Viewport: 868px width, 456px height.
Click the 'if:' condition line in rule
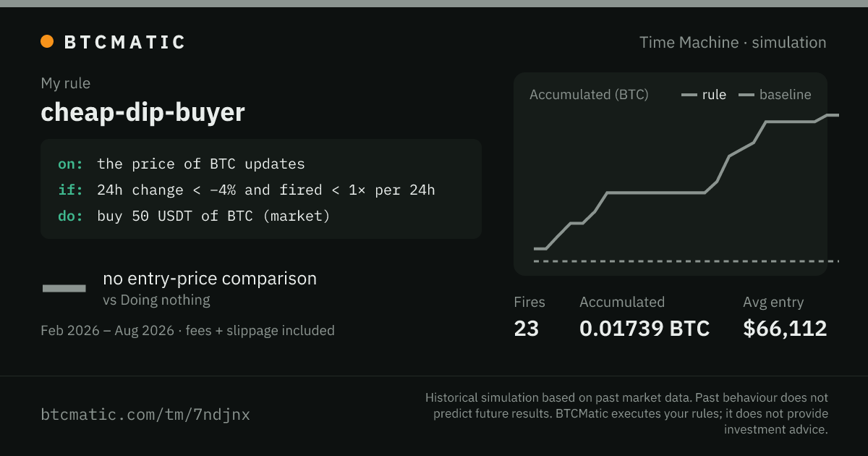click(x=247, y=190)
